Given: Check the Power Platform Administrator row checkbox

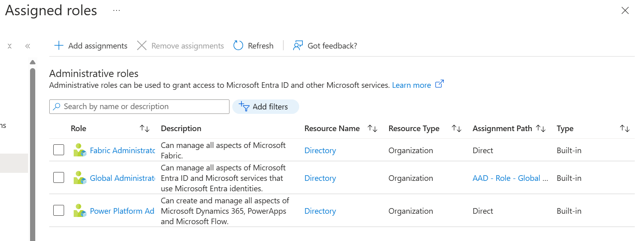Looking at the screenshot, I should pos(59,211).
